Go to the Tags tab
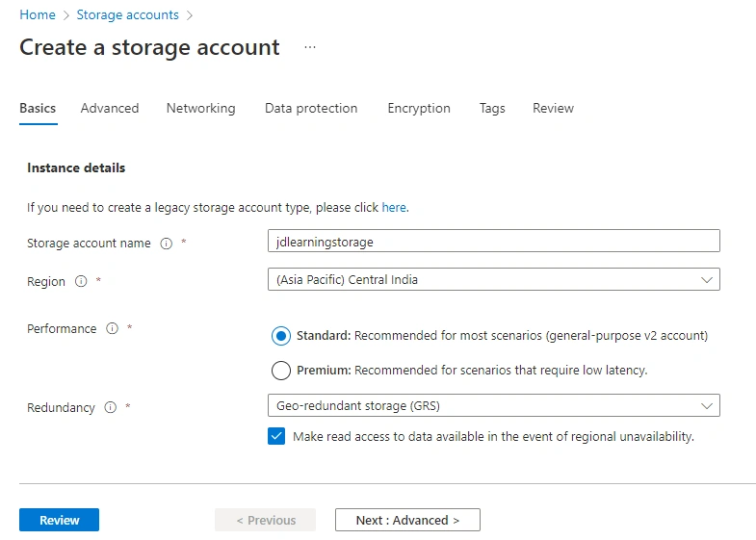This screenshot has height=540, width=756. click(x=492, y=109)
